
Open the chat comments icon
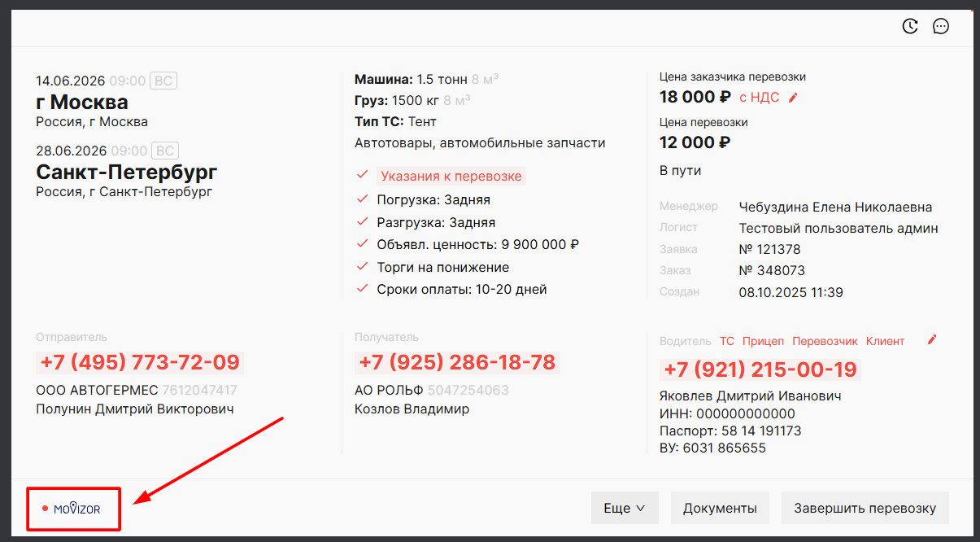tap(941, 26)
